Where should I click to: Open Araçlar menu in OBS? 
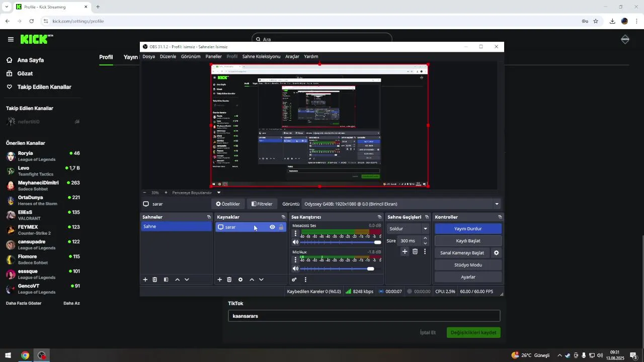coord(292,57)
